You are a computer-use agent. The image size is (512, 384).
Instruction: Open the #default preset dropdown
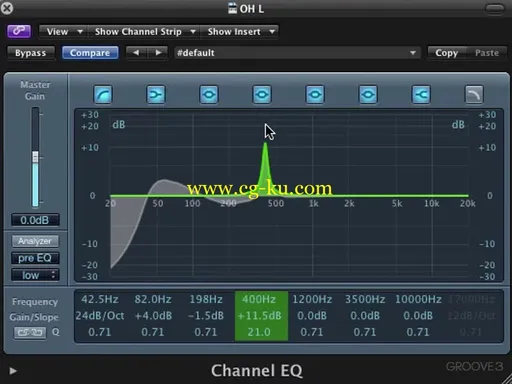point(297,53)
